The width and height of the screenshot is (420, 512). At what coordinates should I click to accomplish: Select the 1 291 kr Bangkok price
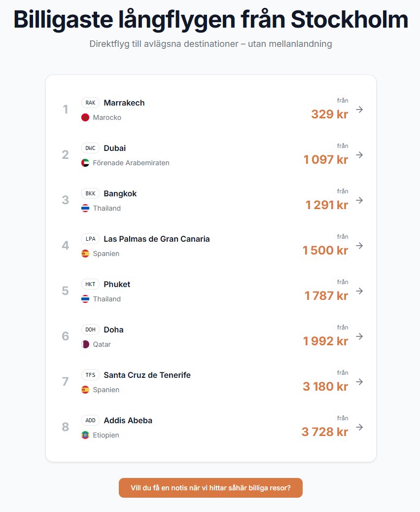[327, 205]
